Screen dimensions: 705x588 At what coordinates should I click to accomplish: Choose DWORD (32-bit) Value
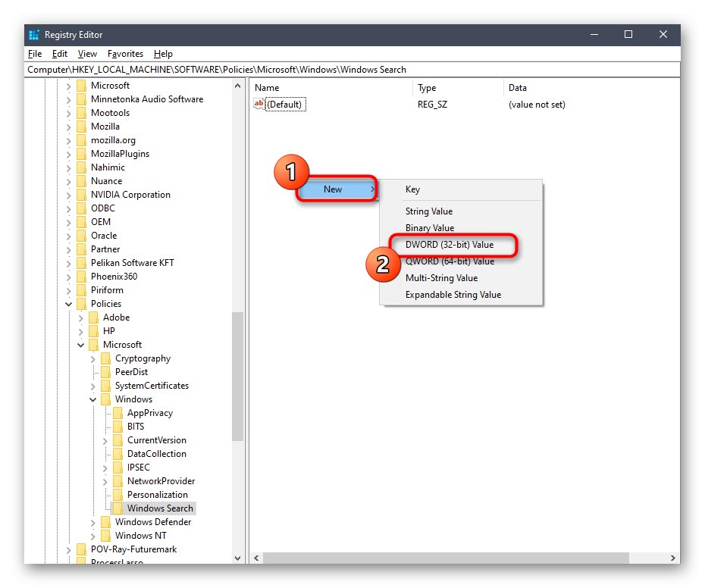tap(462, 245)
